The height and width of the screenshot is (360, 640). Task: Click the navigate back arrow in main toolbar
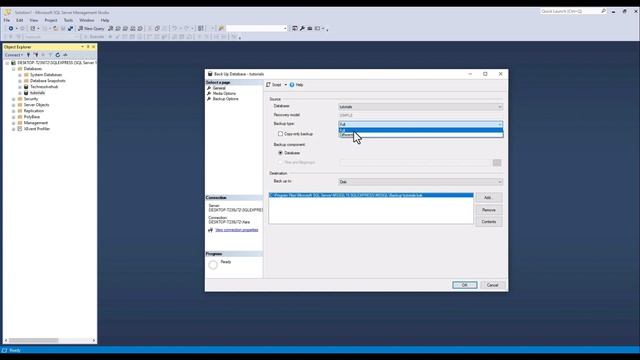[x=11, y=29]
